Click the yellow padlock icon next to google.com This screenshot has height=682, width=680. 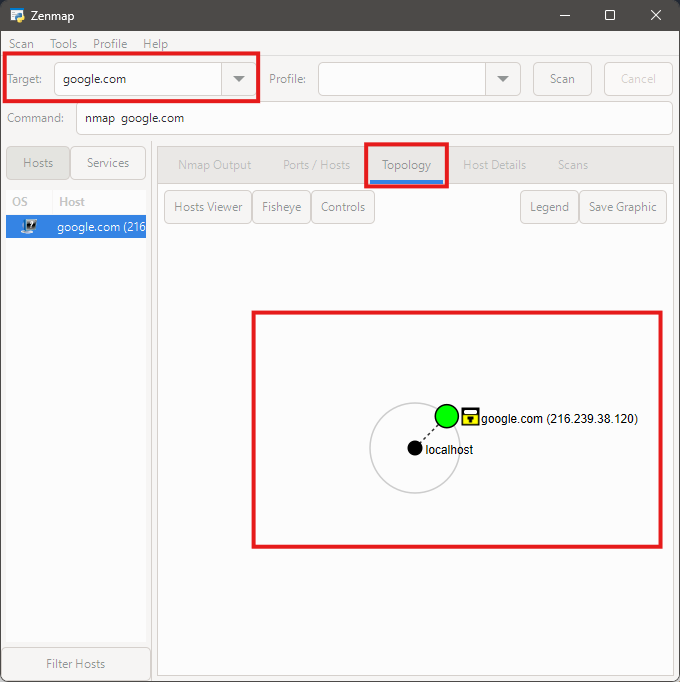(x=470, y=417)
